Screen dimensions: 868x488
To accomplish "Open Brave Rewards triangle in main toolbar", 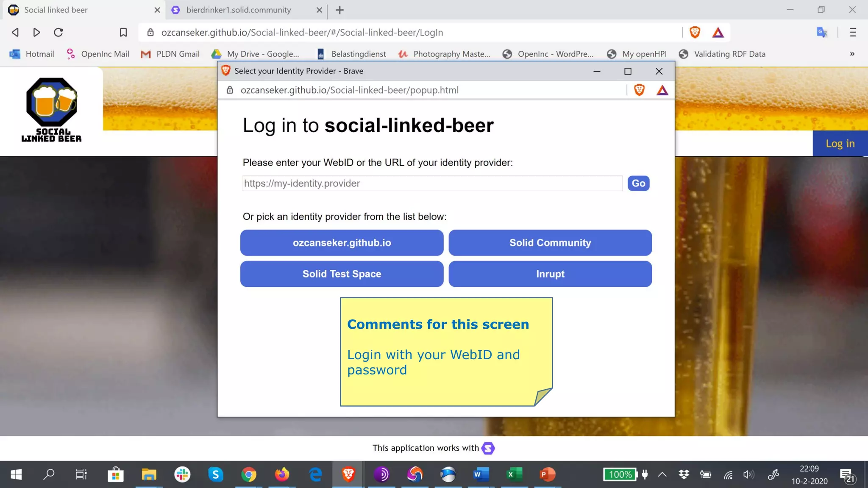I will click(x=718, y=32).
